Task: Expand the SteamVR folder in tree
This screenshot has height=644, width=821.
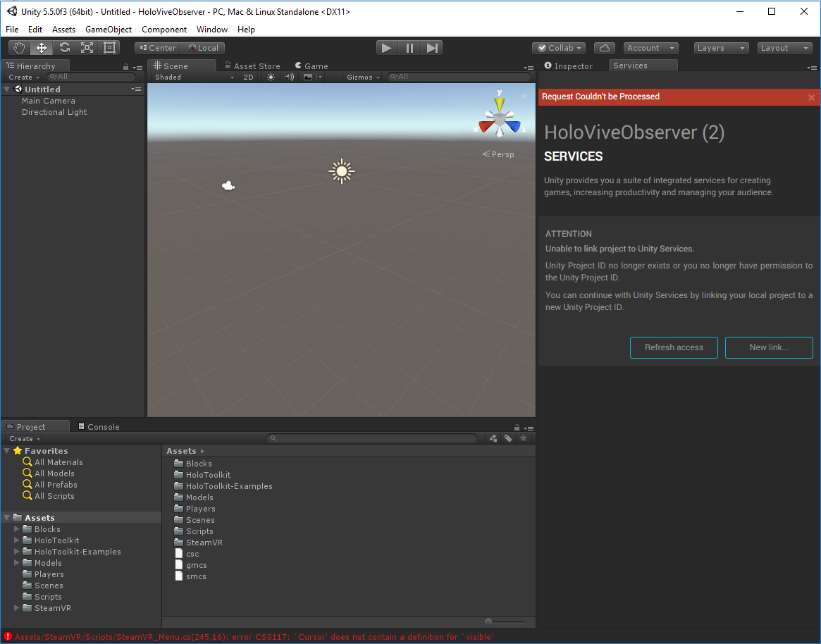Action: pyautogui.click(x=17, y=608)
